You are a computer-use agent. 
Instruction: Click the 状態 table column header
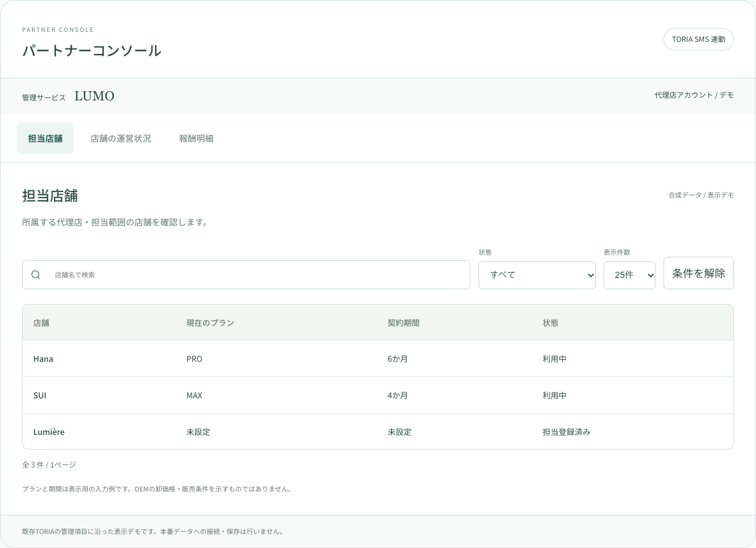[550, 323]
